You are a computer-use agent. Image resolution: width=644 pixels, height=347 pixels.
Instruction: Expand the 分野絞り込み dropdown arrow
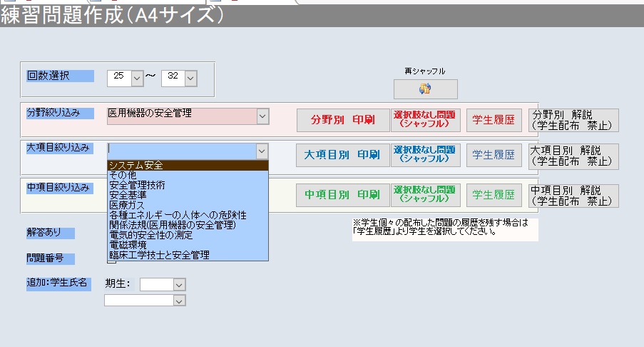coord(263,116)
